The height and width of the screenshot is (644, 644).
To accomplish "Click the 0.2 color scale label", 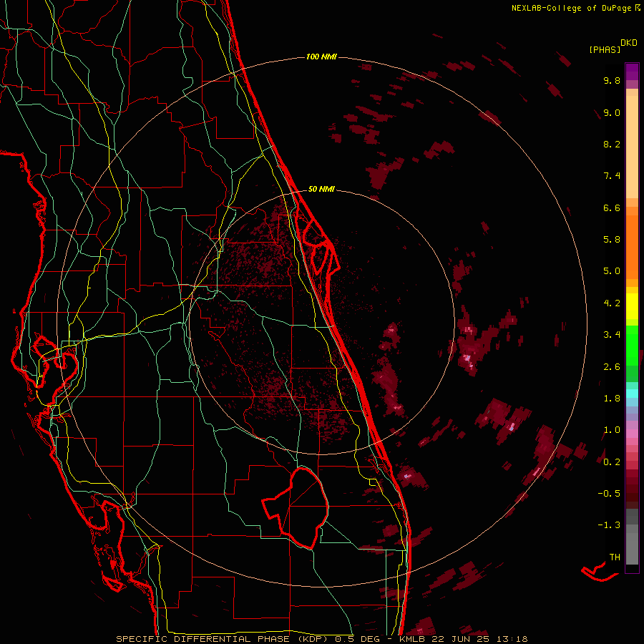I will click(x=612, y=462).
